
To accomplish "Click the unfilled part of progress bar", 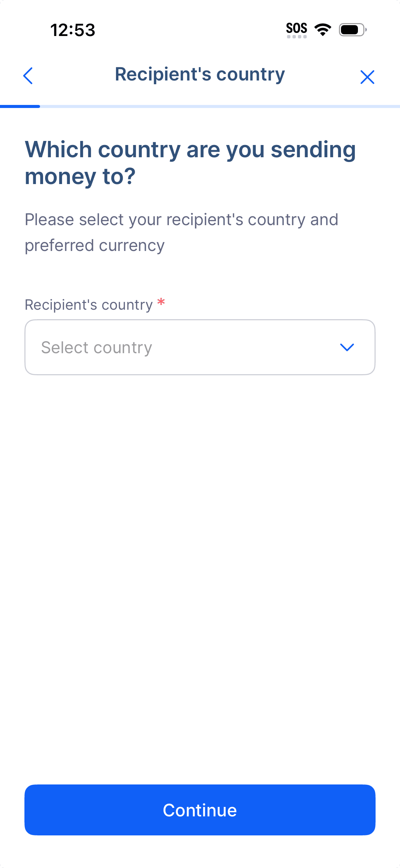I will pos(220,107).
